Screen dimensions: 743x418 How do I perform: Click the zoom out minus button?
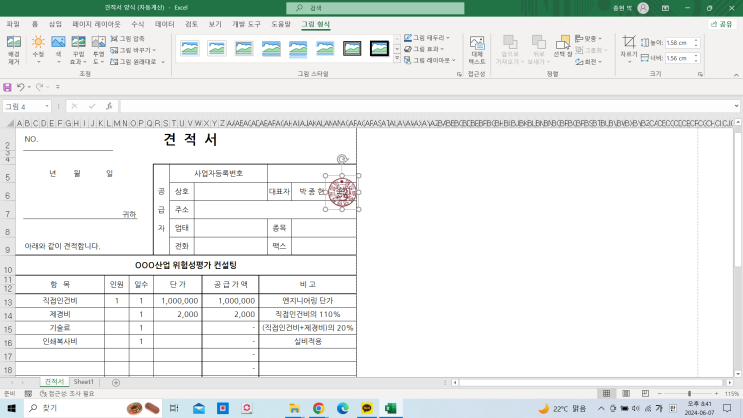pyautogui.click(x=660, y=394)
